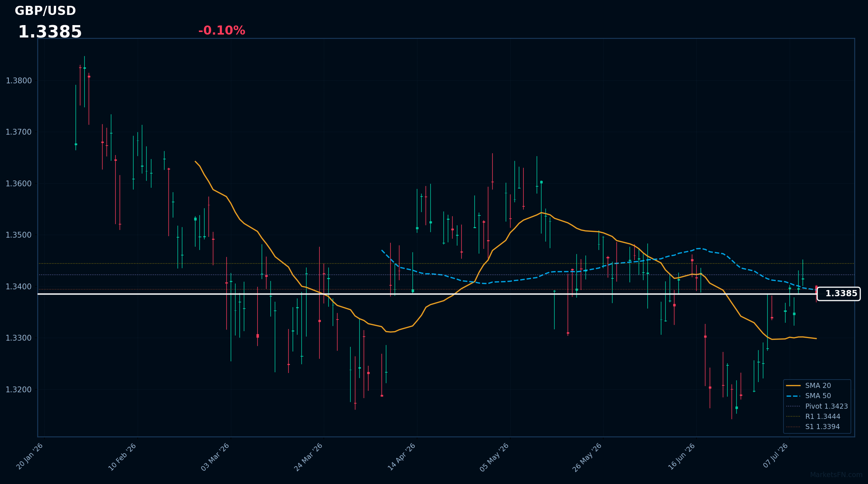The image size is (868, 484).
Task: Click the 10 Feb '26 date label
Action: pos(123,457)
